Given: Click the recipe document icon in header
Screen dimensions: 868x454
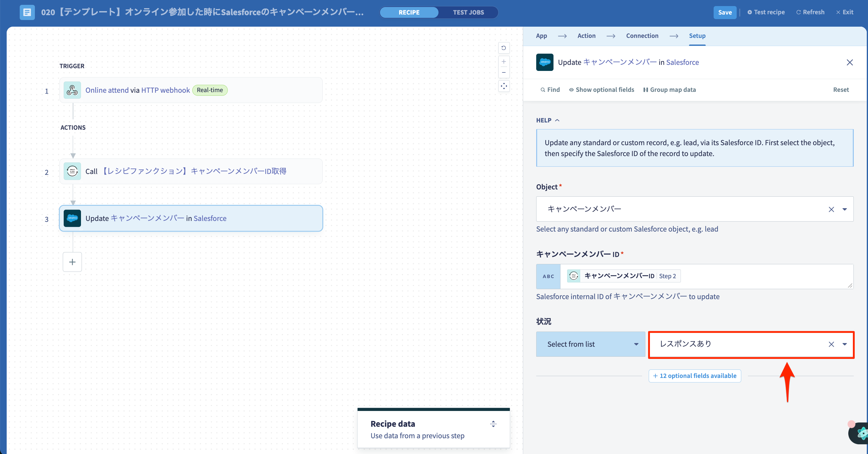Looking at the screenshot, I should tap(27, 12).
